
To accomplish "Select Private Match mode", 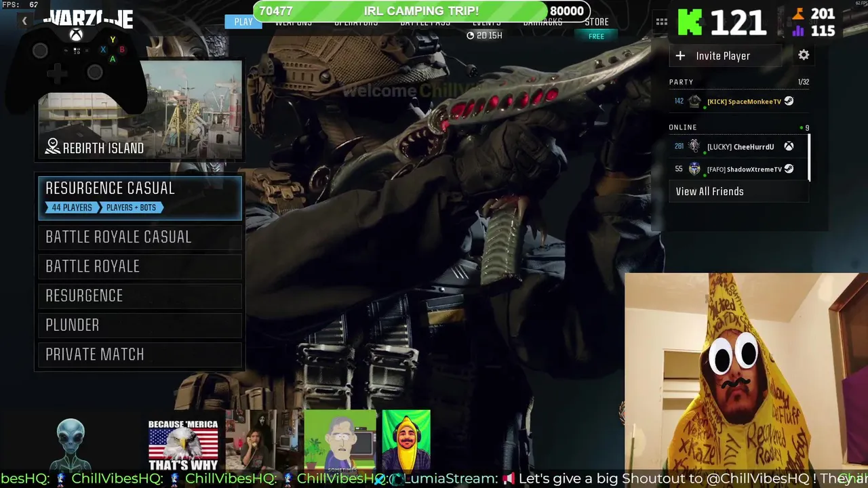I will [140, 354].
